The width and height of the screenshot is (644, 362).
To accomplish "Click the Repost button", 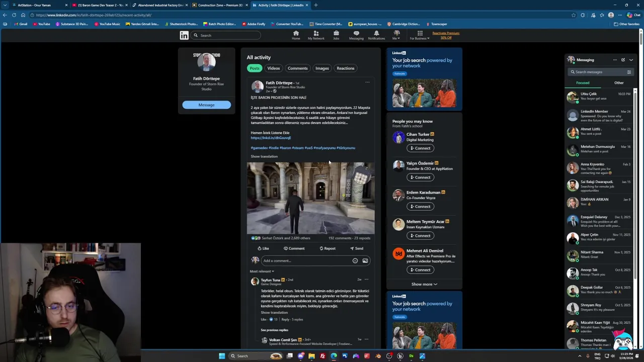I will (328, 248).
